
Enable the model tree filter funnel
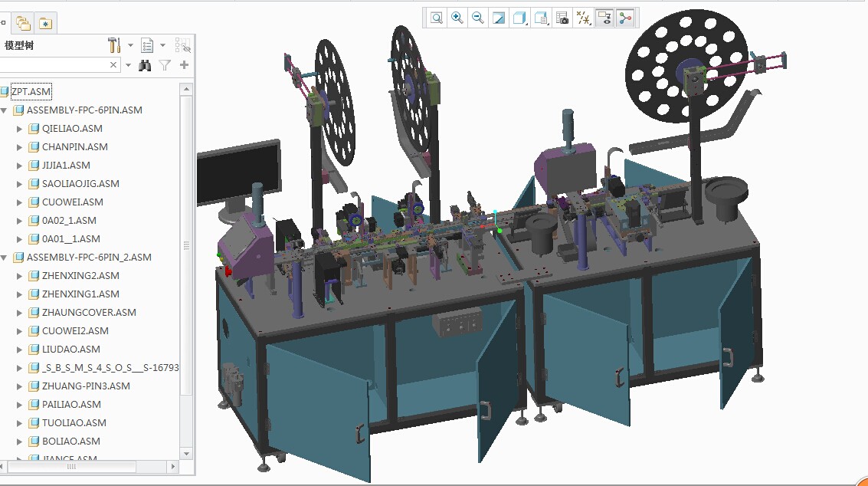[x=164, y=65]
